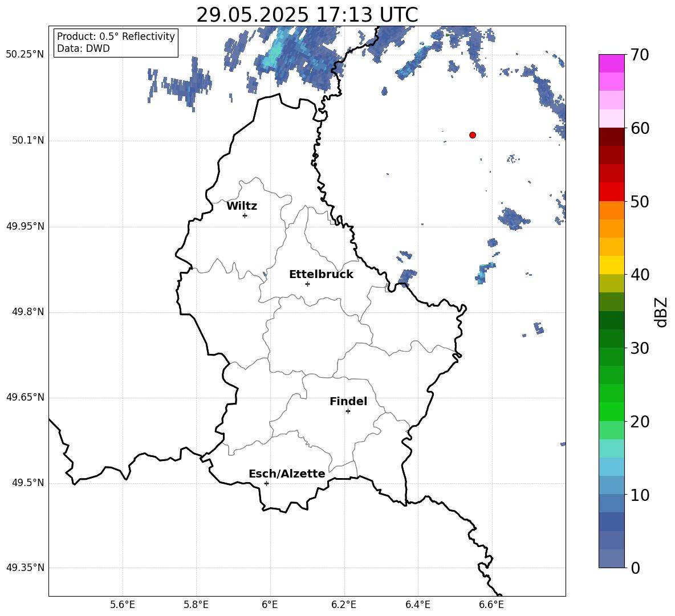Click the Ettelbruck label
Image resolution: width=675 pixels, height=616 pixels.
click(321, 275)
